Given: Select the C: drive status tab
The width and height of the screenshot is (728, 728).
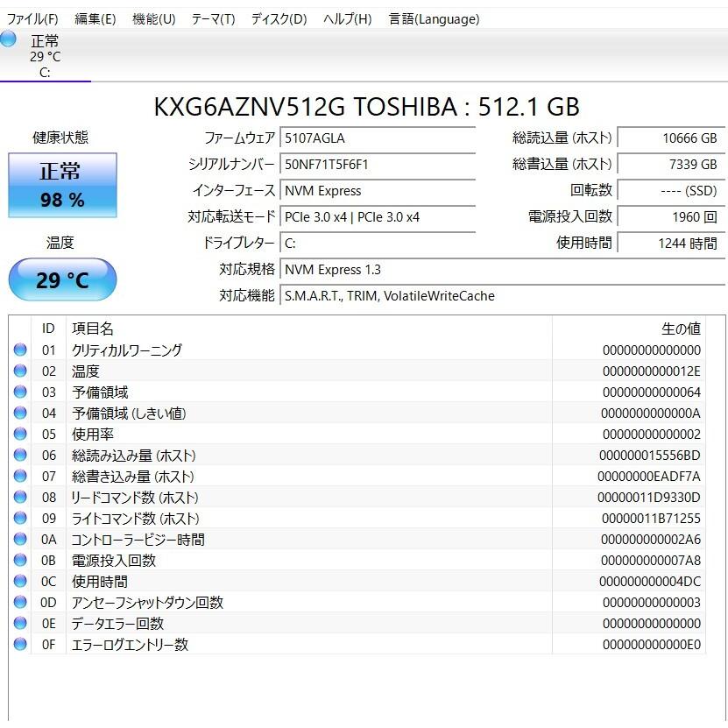Looking at the screenshot, I should click(x=45, y=56).
